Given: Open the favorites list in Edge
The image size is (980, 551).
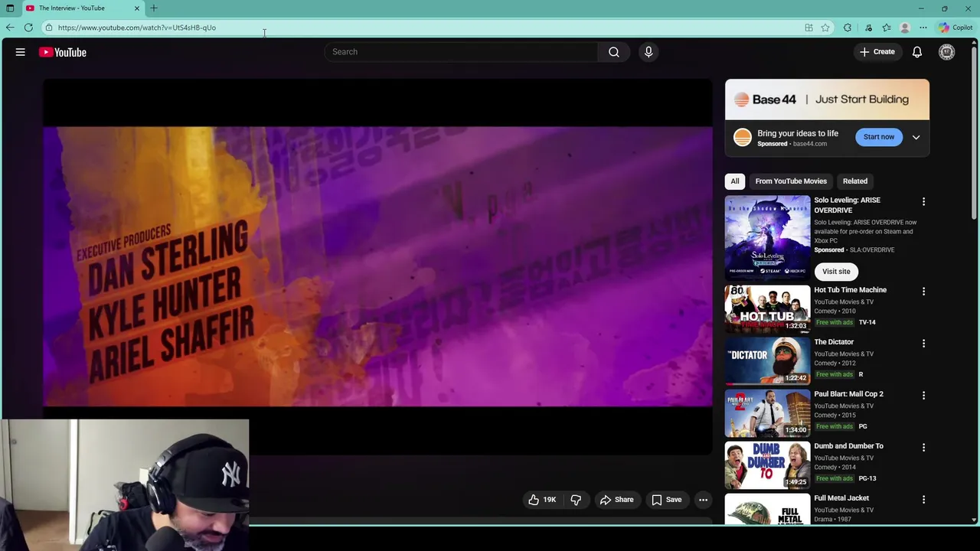Looking at the screenshot, I should tap(887, 28).
